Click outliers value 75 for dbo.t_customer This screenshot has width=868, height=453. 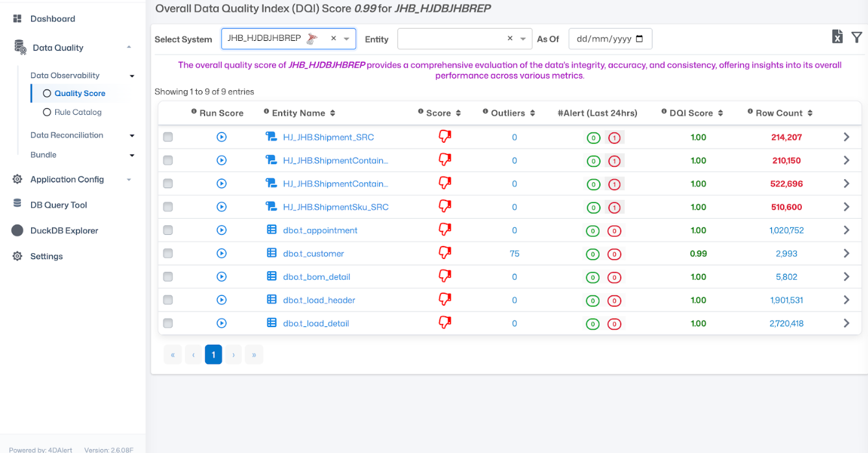click(x=514, y=254)
